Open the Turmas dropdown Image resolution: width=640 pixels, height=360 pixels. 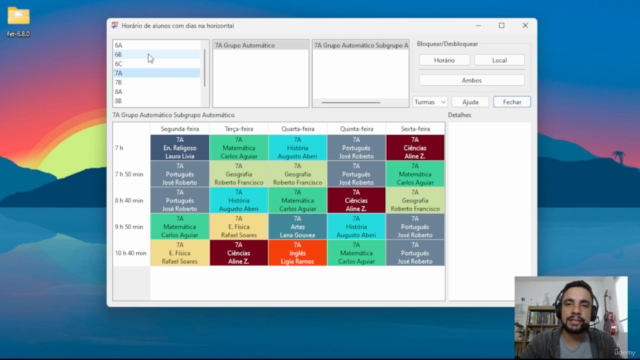click(430, 102)
